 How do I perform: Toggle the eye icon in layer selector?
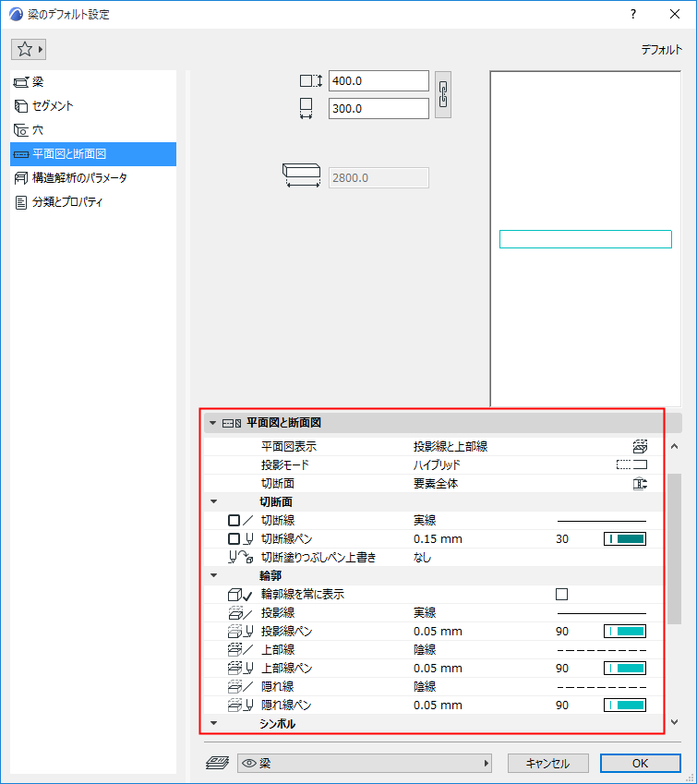click(x=249, y=763)
